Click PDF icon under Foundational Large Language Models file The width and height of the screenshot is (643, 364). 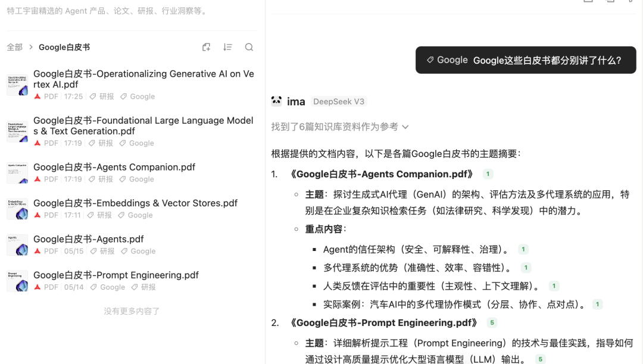38,143
